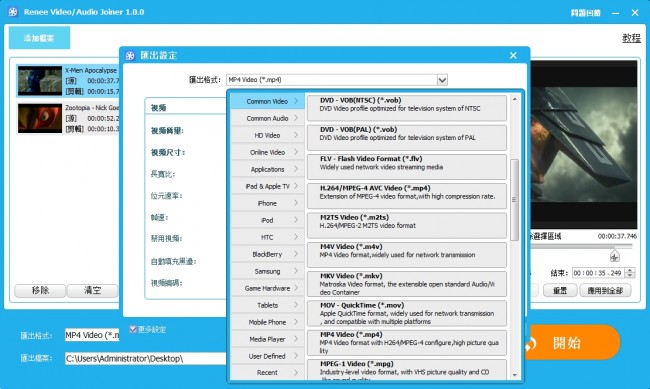This screenshot has height=389, width=650.
Task: Open the Common Video category
Action: 267,101
